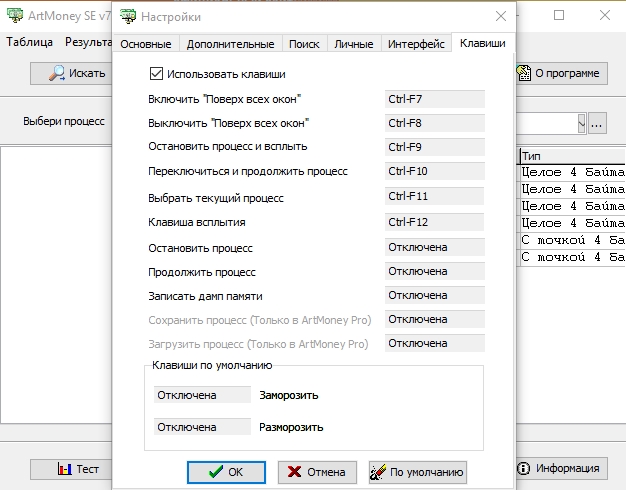Click the Ctrl-F10 hotkey field
The width and height of the screenshot is (626, 490).
435,171
